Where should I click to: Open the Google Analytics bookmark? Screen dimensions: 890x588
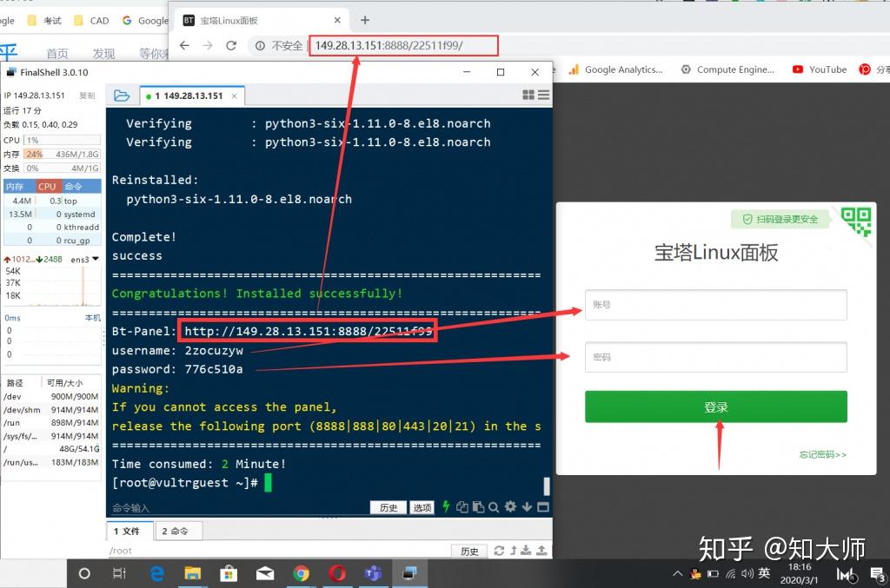pyautogui.click(x=616, y=69)
